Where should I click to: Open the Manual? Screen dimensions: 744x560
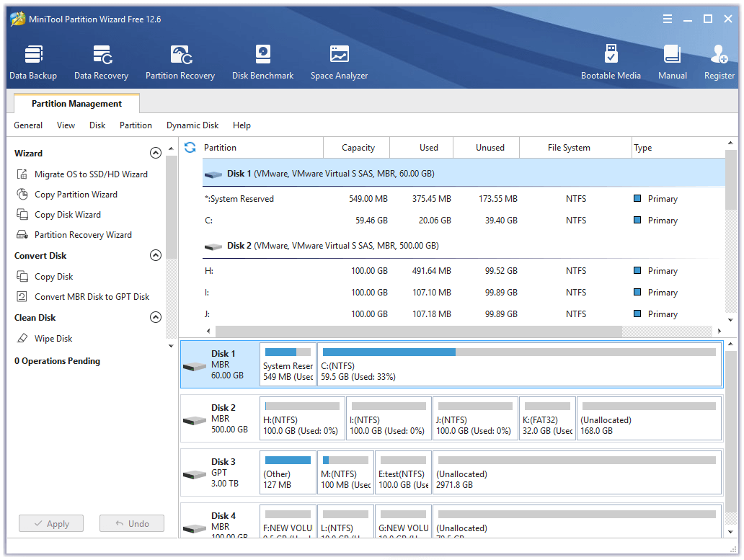(x=673, y=62)
